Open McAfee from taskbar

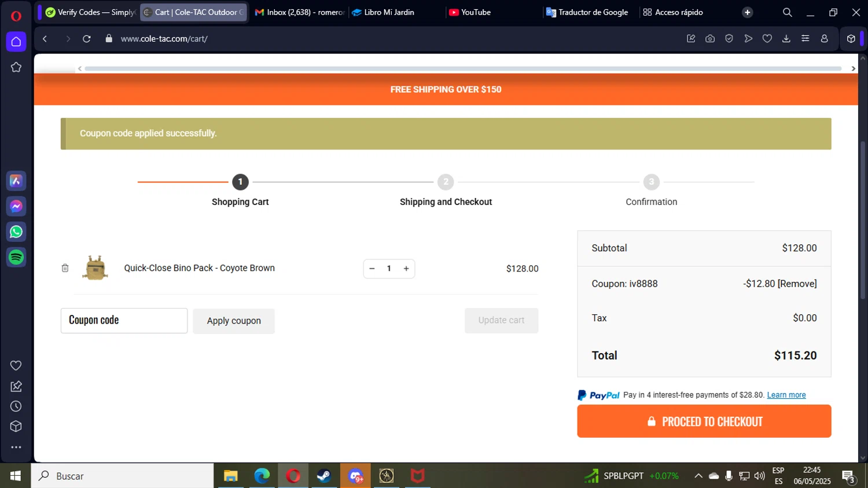[x=418, y=476]
